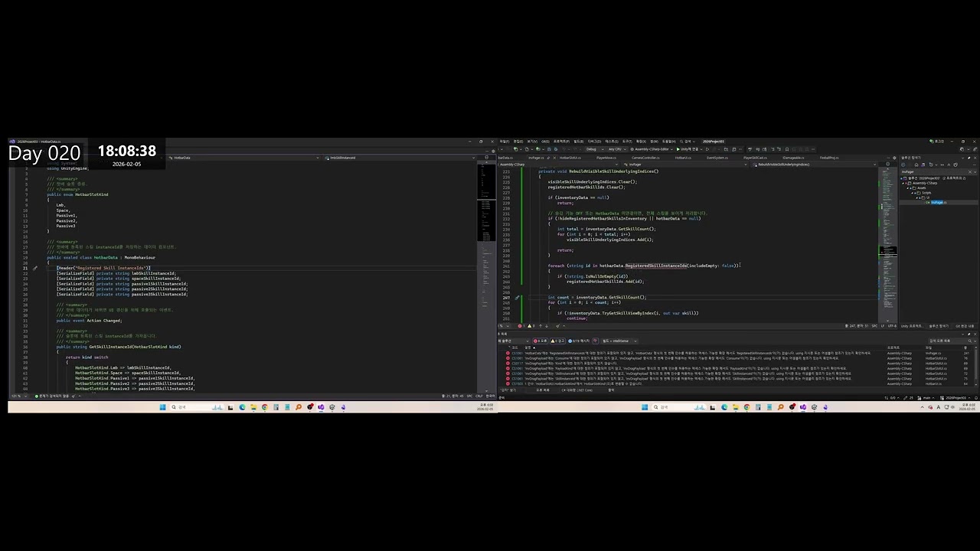
Task: Focus the Solution Explorer search box containing InvPager
Action: (x=936, y=172)
